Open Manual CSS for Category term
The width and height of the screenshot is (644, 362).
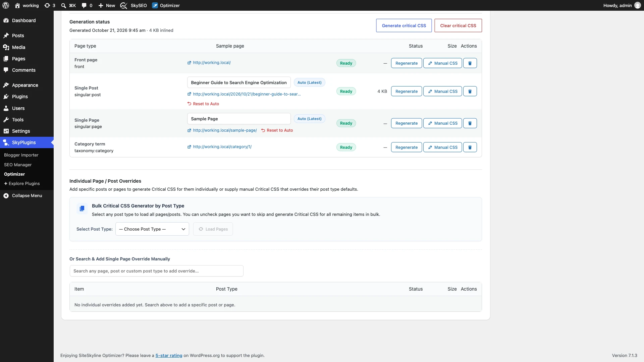443,147
